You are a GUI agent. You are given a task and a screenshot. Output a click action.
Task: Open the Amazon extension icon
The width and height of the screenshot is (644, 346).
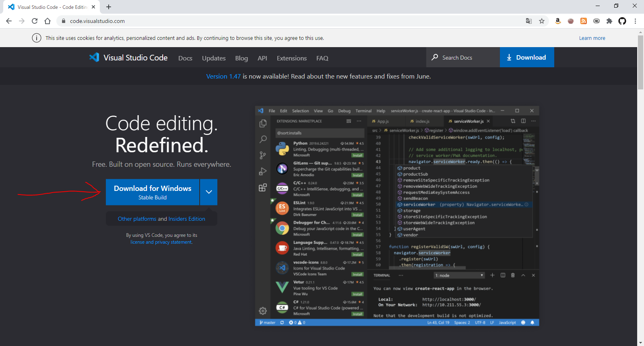pos(558,21)
